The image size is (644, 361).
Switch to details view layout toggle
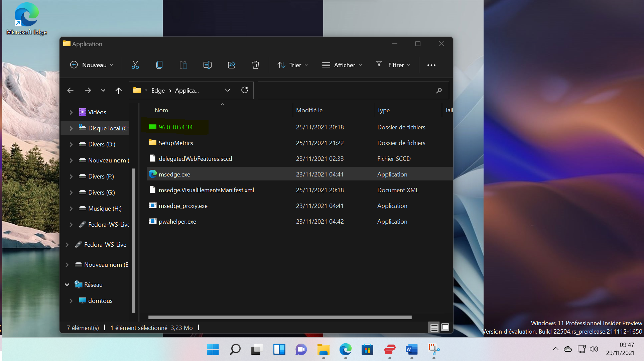(434, 328)
